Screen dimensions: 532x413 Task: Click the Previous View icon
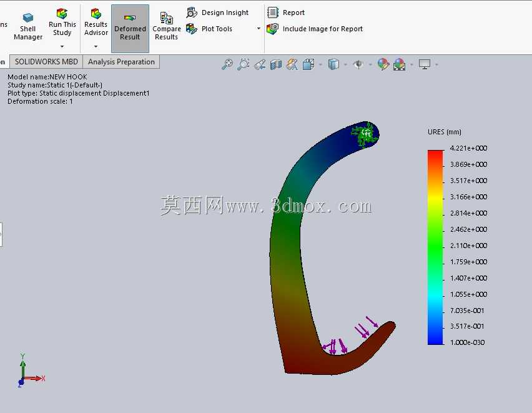pyautogui.click(x=260, y=64)
